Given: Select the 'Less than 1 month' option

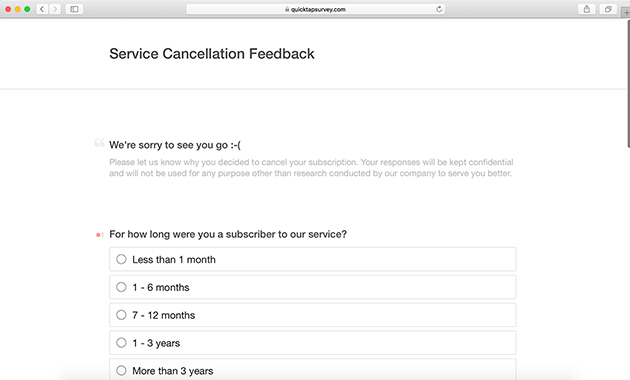Looking at the screenshot, I should tap(313, 259).
